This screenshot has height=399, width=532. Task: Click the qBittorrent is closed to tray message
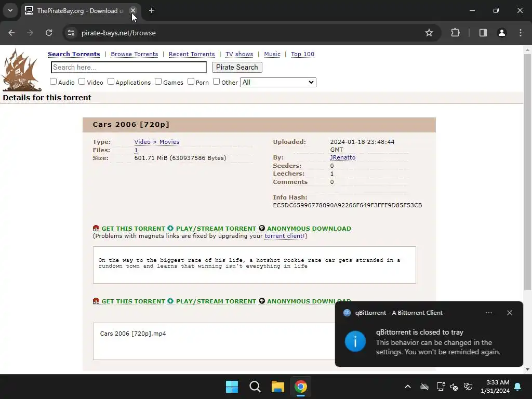419,332
